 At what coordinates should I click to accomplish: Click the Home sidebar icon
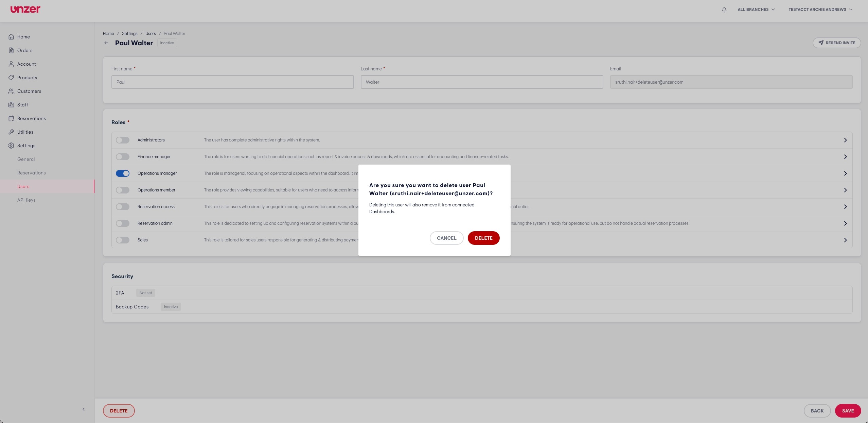(11, 37)
